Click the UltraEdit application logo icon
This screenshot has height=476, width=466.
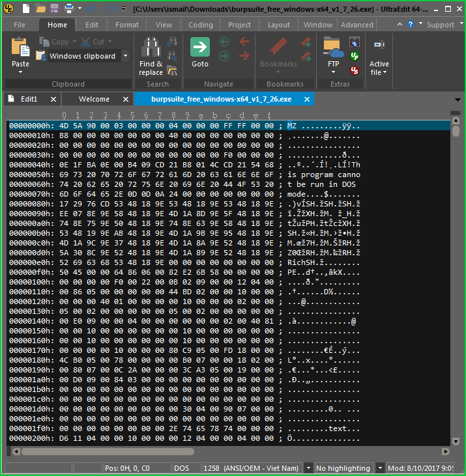coord(8,9)
